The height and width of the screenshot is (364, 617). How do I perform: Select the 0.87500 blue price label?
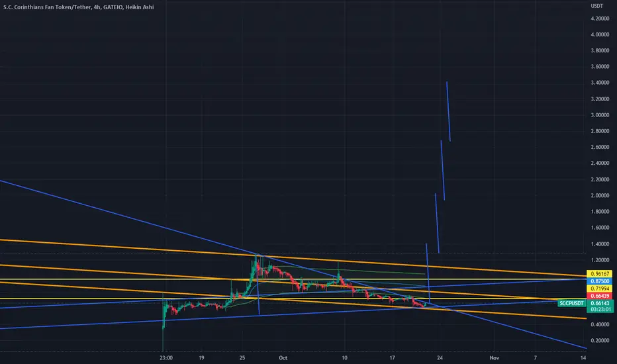pos(600,281)
